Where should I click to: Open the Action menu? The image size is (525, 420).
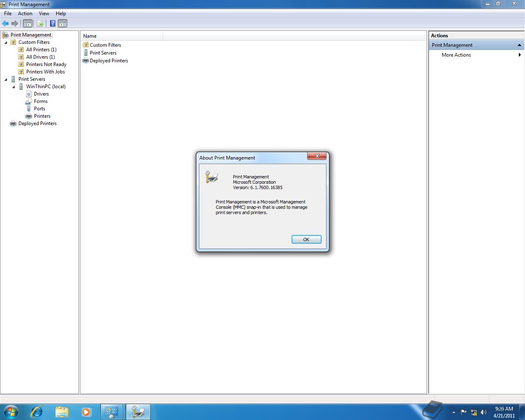(x=25, y=14)
